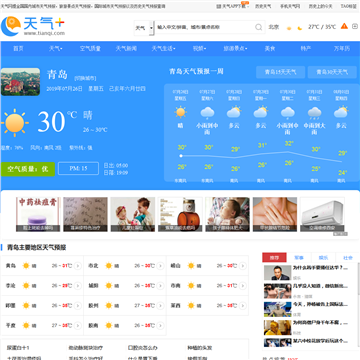Click the orange weather warning triangle icon
Image resolution: width=360 pixels, height=360 pixels.
click(344, 26)
